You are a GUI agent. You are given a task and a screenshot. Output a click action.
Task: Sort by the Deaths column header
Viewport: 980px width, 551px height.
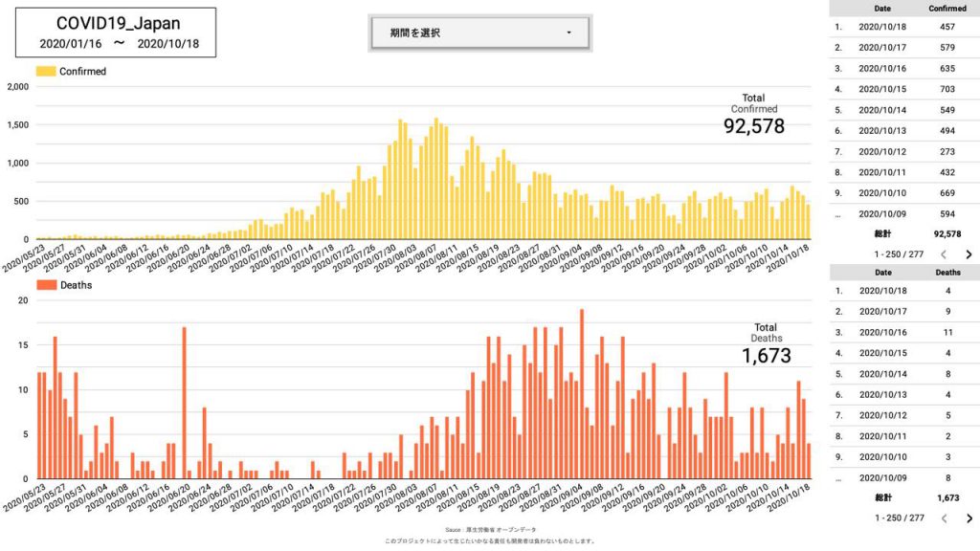[x=947, y=271]
